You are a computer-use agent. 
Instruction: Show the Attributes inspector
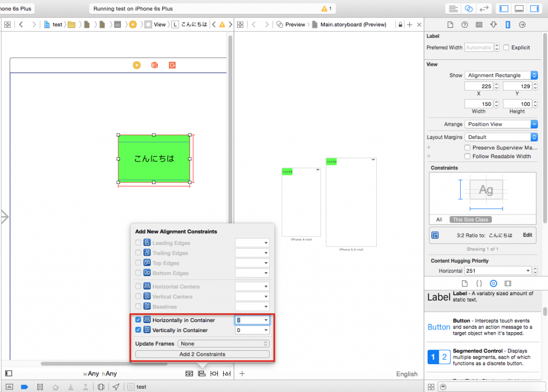tap(493, 25)
